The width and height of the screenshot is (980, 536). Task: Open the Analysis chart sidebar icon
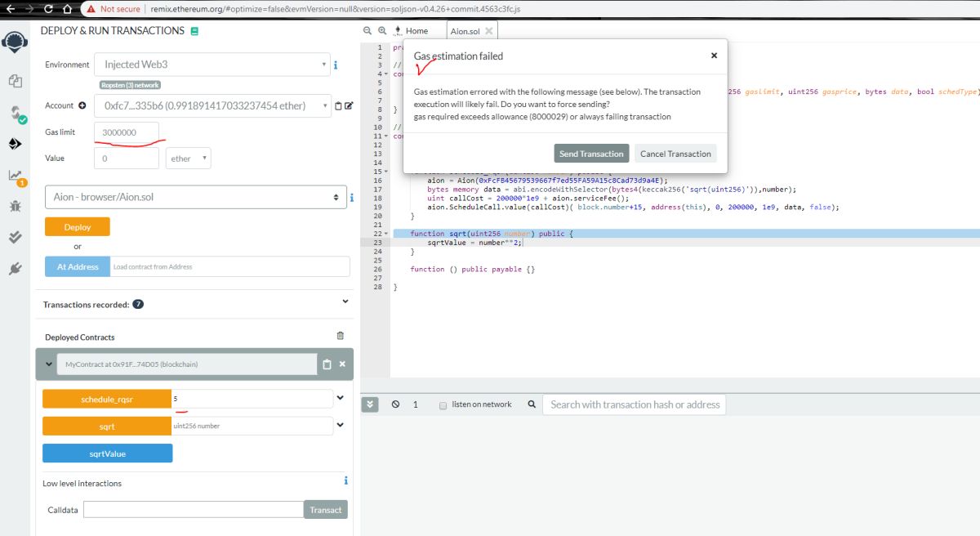click(16, 176)
